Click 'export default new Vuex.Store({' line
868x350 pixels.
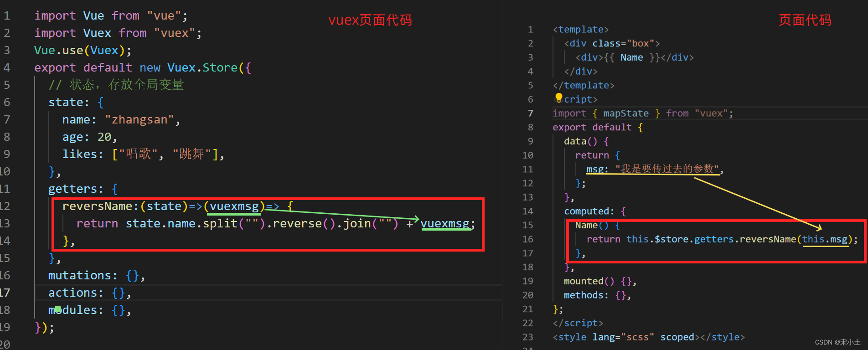pos(143,68)
